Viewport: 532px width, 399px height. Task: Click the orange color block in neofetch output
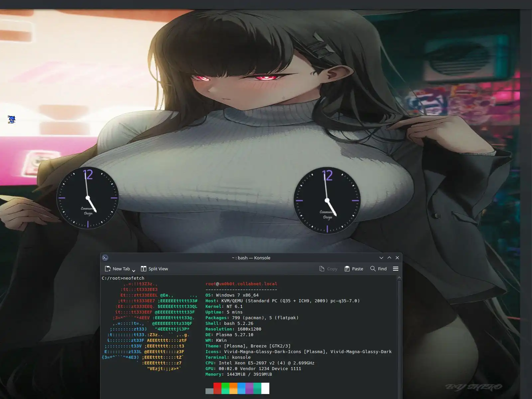(x=233, y=388)
